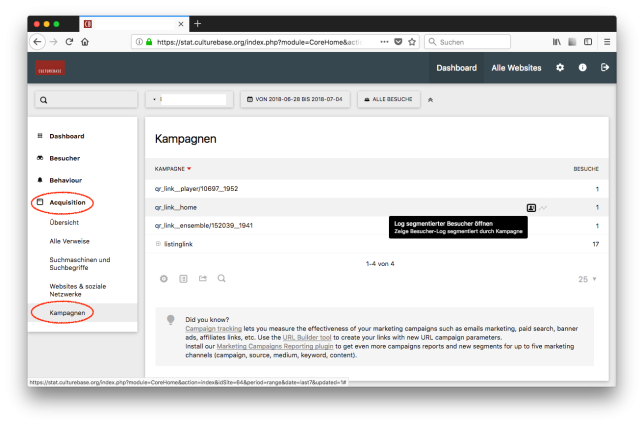The width and height of the screenshot is (644, 426).
Task: Click the info icon in header
Action: 582,68
